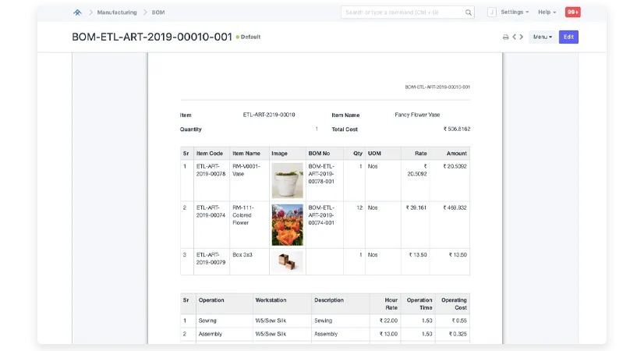644x351 pixels.
Task: Click the user avatar J icon
Action: click(492, 12)
